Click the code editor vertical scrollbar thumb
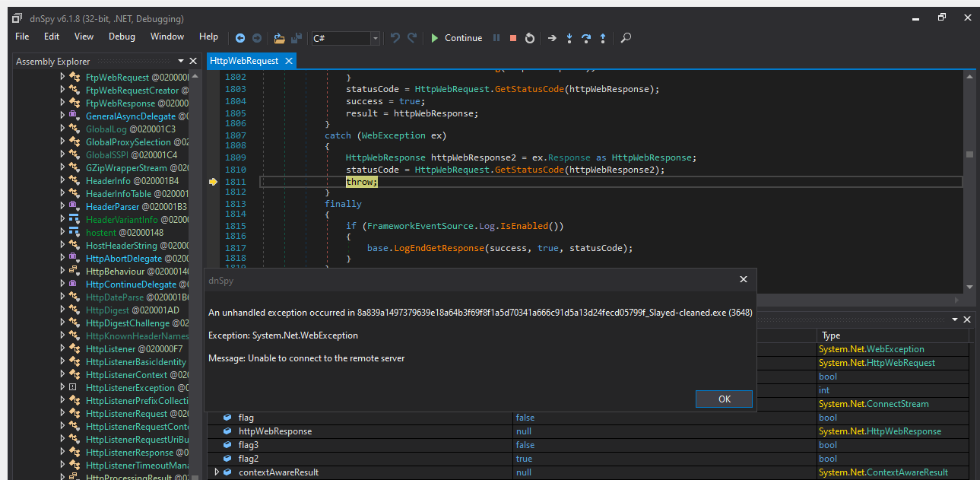Screen dimensions: 980x480 click(969, 154)
